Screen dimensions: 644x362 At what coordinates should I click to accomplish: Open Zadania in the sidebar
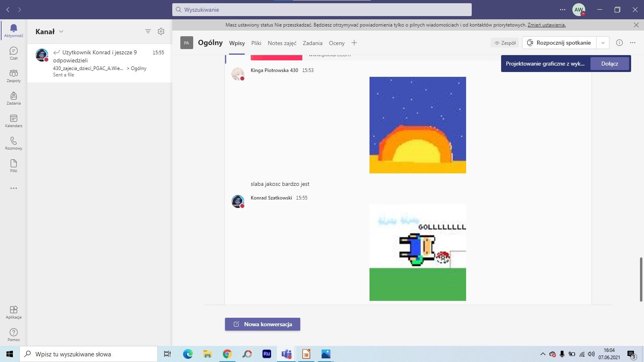13,98
